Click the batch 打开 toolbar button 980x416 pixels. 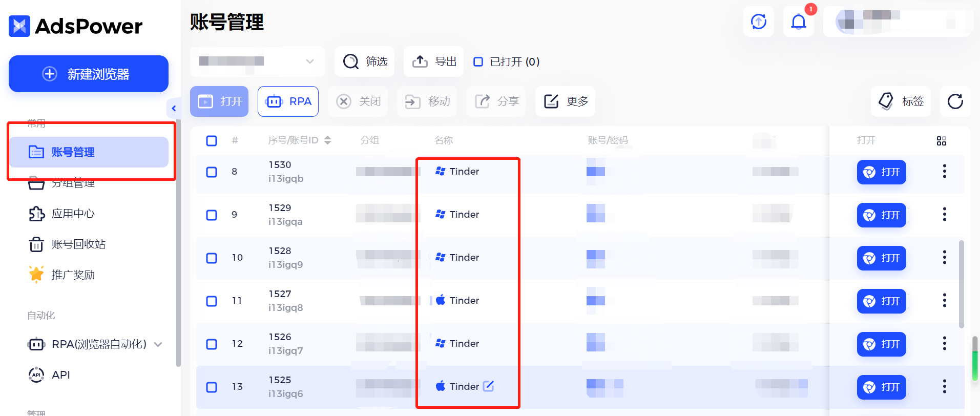tap(219, 101)
